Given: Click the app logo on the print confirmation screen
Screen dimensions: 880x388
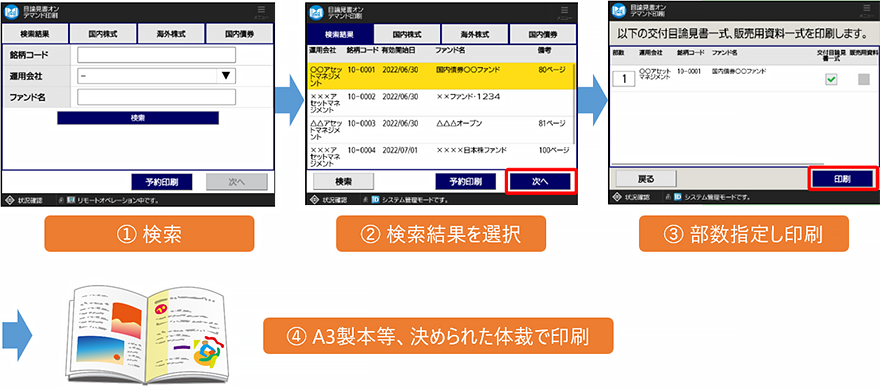Looking at the screenshot, I should click(x=619, y=11).
